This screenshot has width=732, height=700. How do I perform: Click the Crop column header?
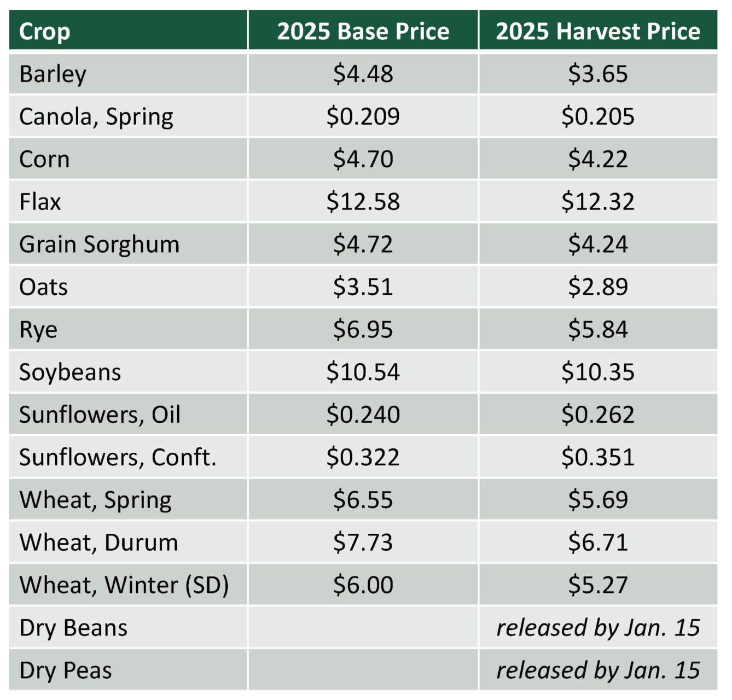pos(45,31)
